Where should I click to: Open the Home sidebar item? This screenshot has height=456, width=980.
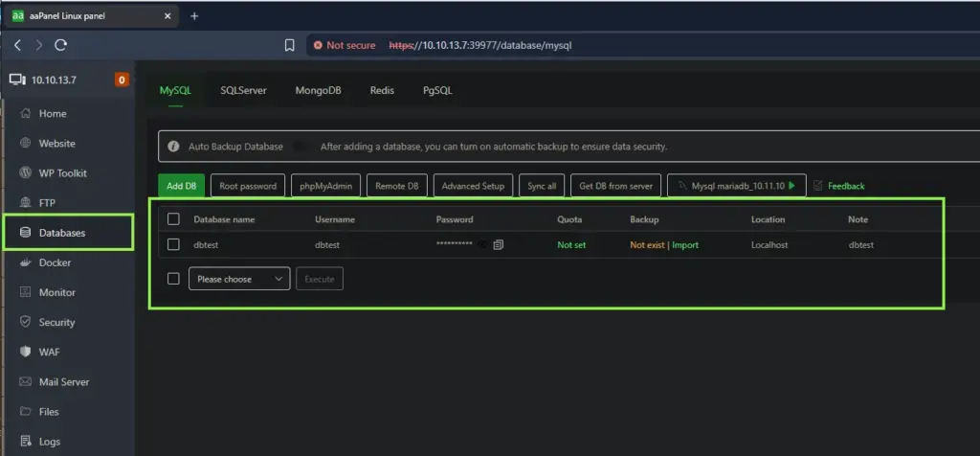tap(53, 114)
